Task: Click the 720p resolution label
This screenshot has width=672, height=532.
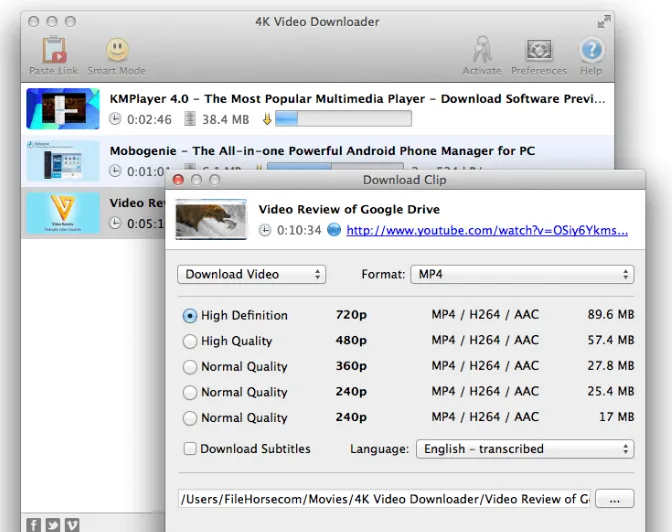Action: click(x=351, y=315)
